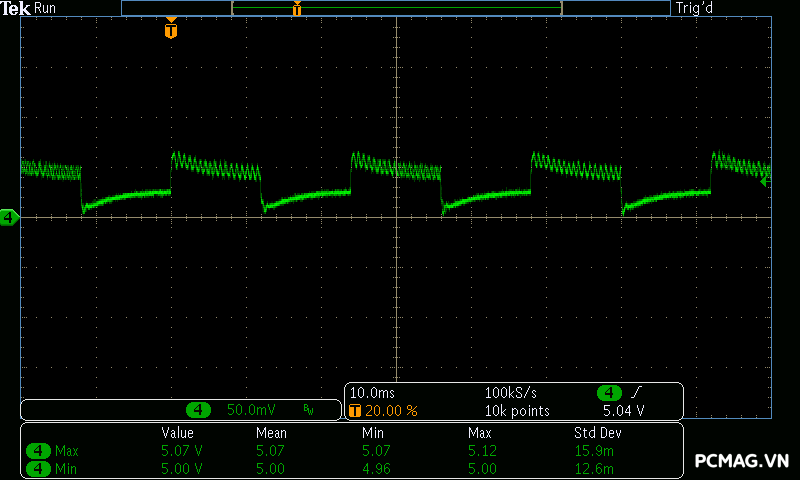
Task: Click the bandwidth limit Bw icon
Action: 309,410
